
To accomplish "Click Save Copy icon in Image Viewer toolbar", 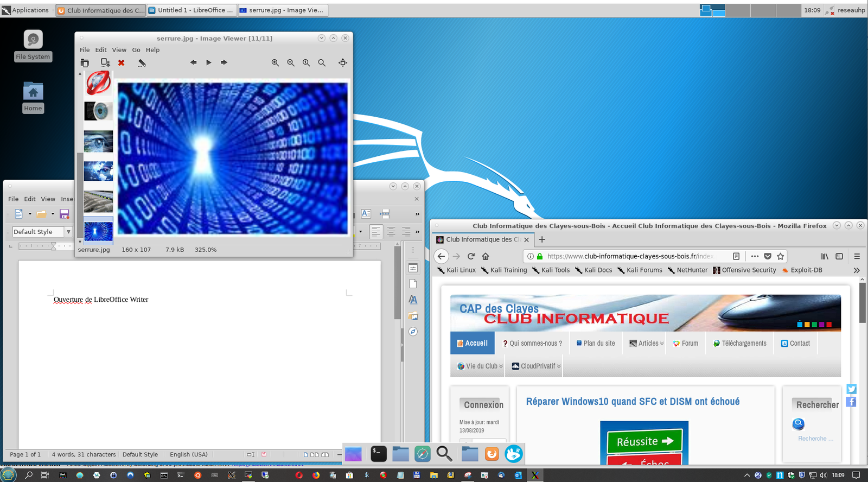I will (x=105, y=63).
